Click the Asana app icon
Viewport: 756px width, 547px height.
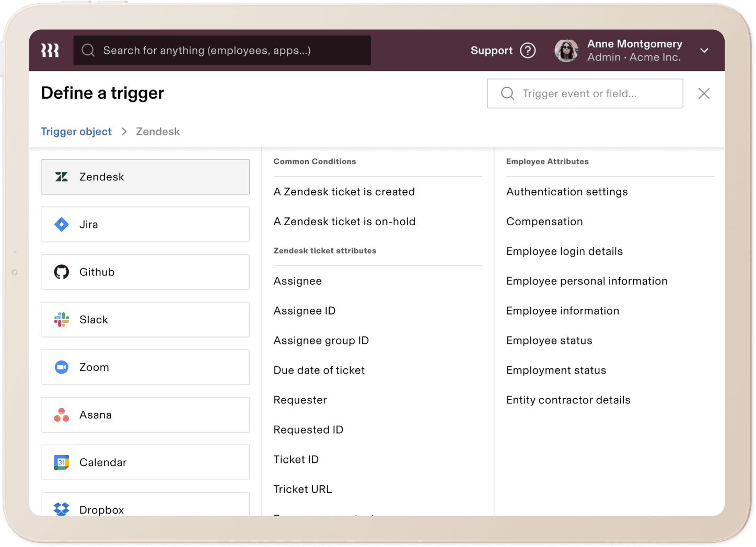click(61, 414)
